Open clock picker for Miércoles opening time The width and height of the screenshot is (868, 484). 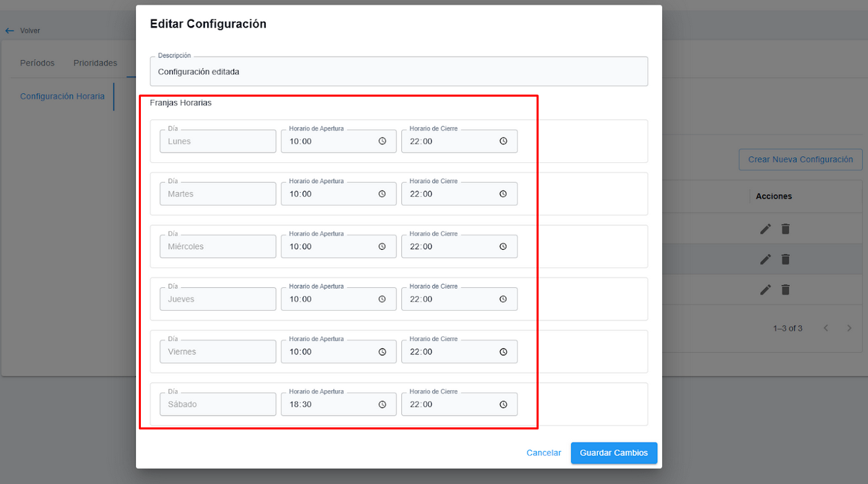tap(382, 246)
